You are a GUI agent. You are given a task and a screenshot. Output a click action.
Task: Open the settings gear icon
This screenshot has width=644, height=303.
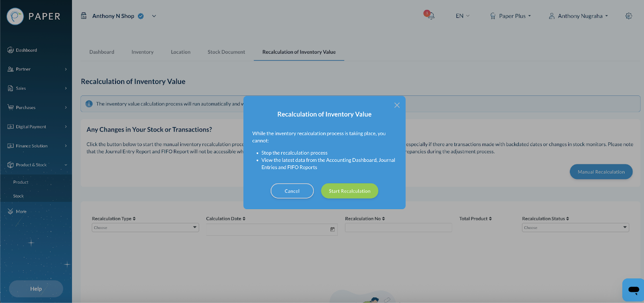pyautogui.click(x=629, y=16)
